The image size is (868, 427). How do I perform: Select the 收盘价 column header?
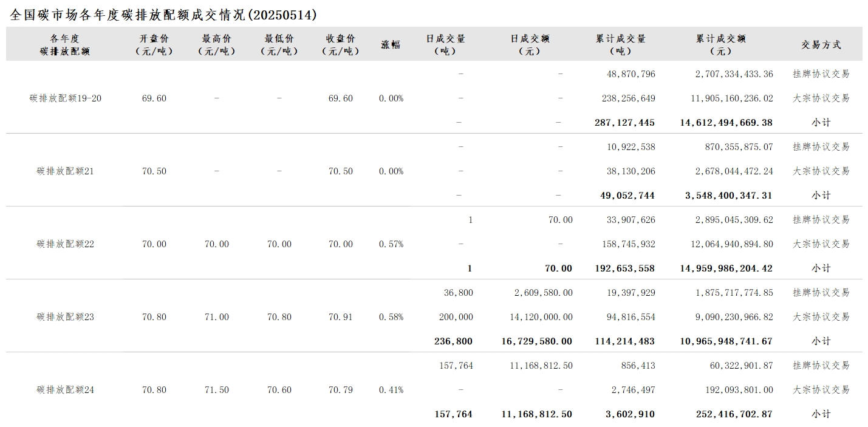coord(341,44)
